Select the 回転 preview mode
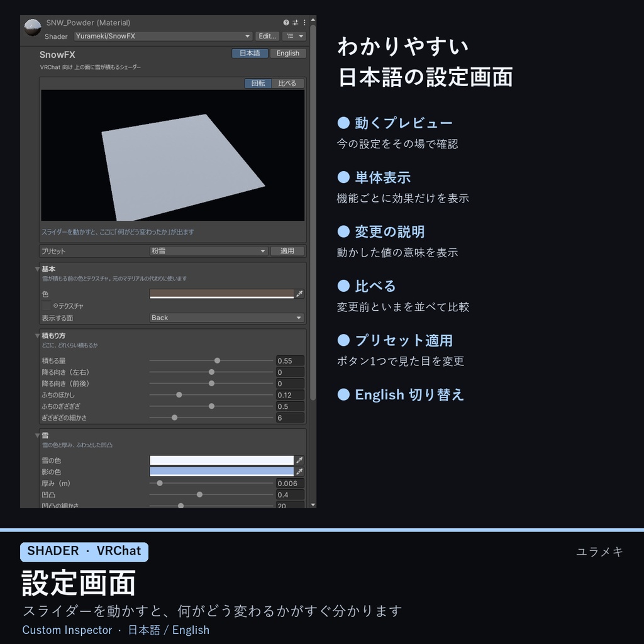644x644 pixels. coord(258,84)
